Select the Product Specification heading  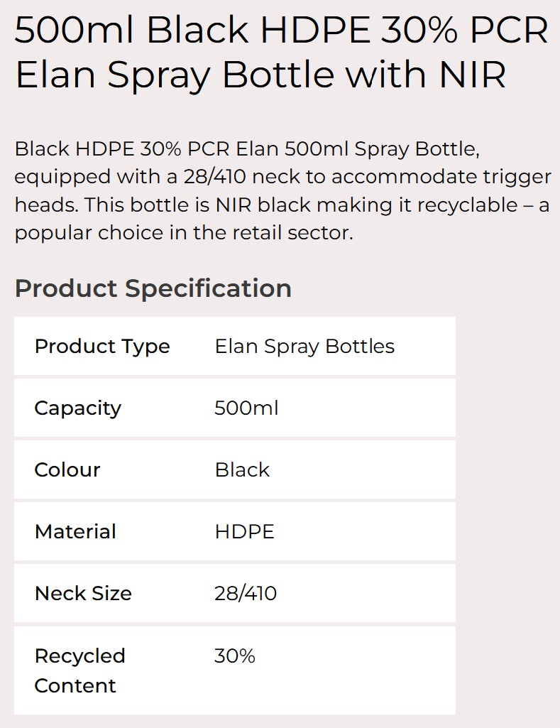click(153, 288)
